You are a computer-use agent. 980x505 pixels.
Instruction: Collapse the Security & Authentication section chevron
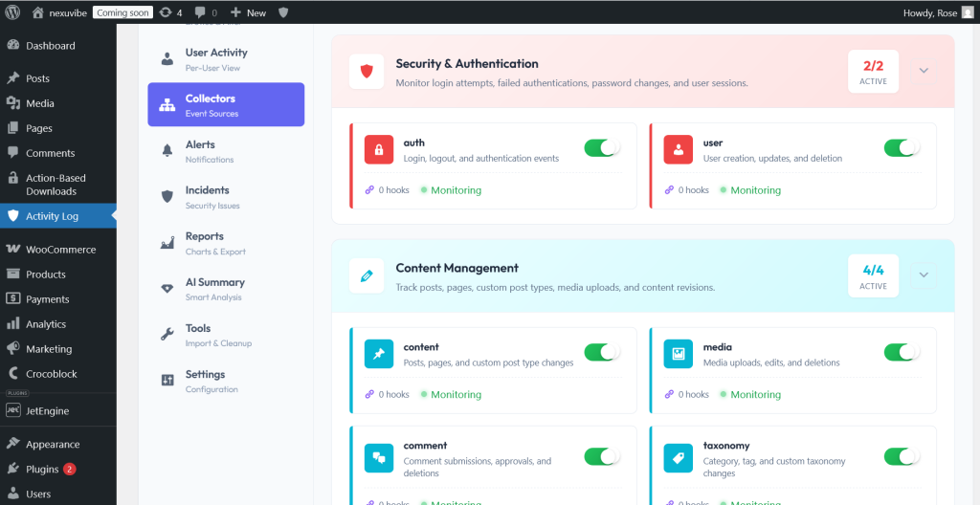924,71
